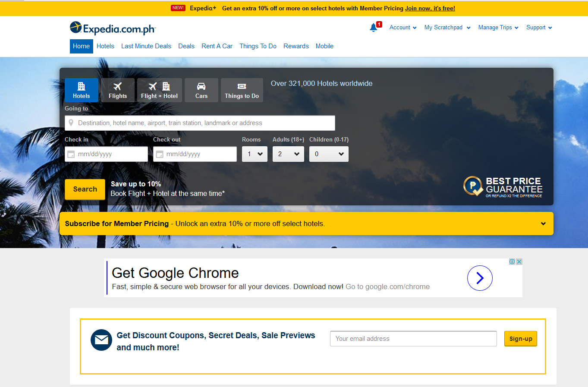Screen dimensions: 588x387
Task: Click 'Over 321,000 Hotels worldwide' text
Action: (x=321, y=83)
